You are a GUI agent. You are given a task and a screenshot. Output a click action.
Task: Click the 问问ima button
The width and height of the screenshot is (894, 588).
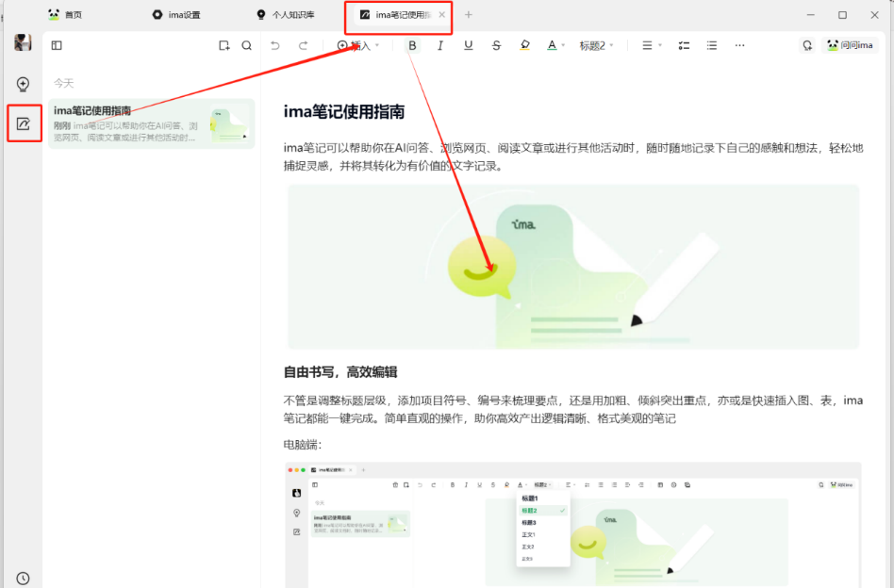pyautogui.click(x=850, y=45)
